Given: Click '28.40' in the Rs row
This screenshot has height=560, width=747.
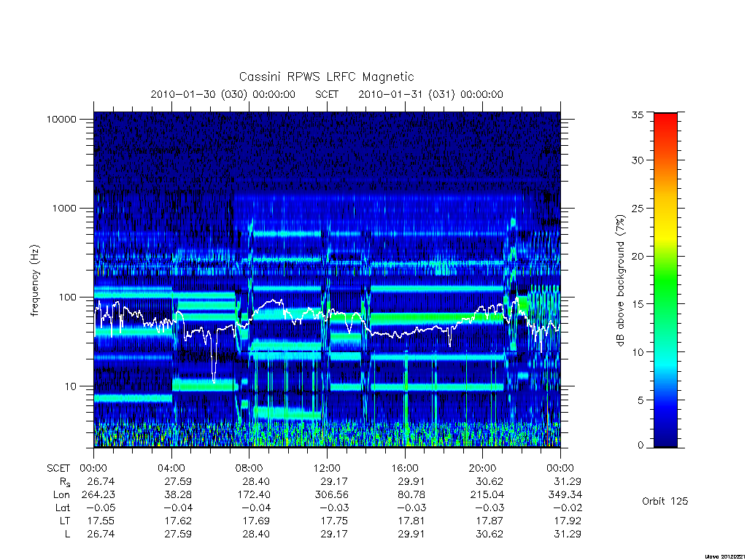Looking at the screenshot, I should pos(256,481).
